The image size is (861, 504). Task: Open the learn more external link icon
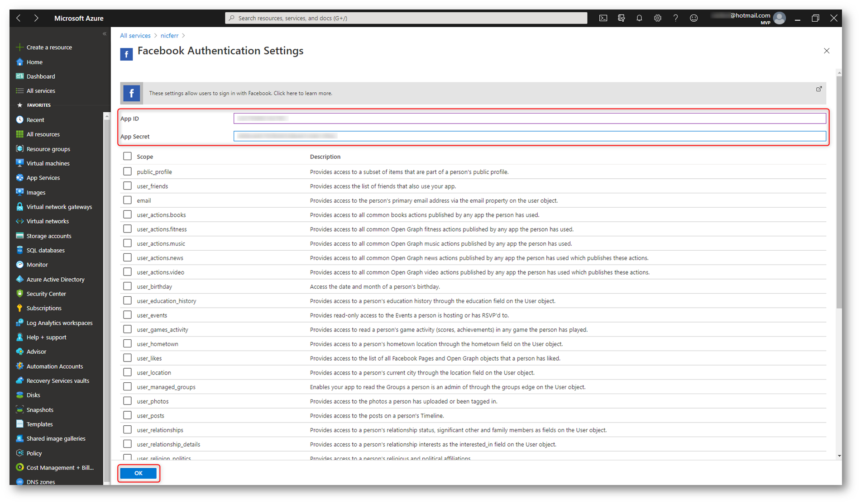tap(819, 89)
